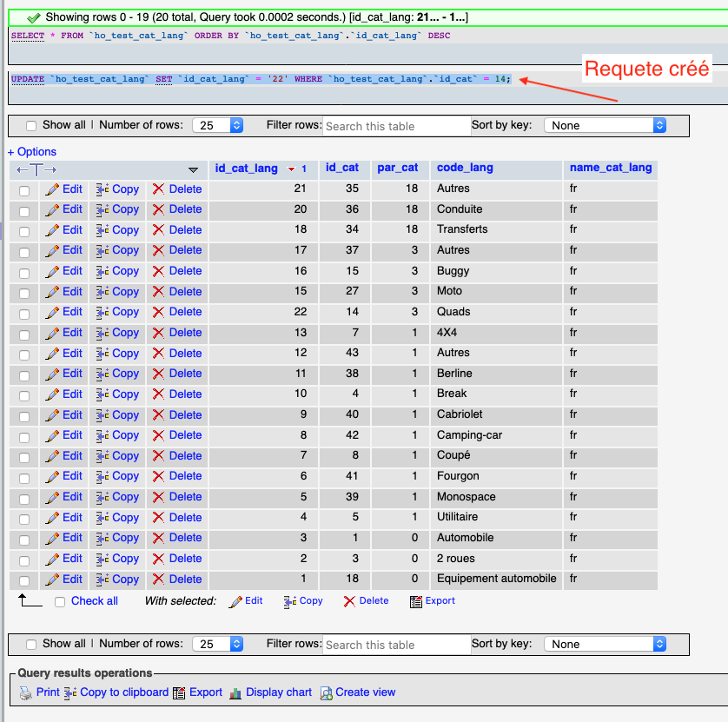Click the Display chart link
Viewport: 728px width, 722px height.
coord(279,692)
